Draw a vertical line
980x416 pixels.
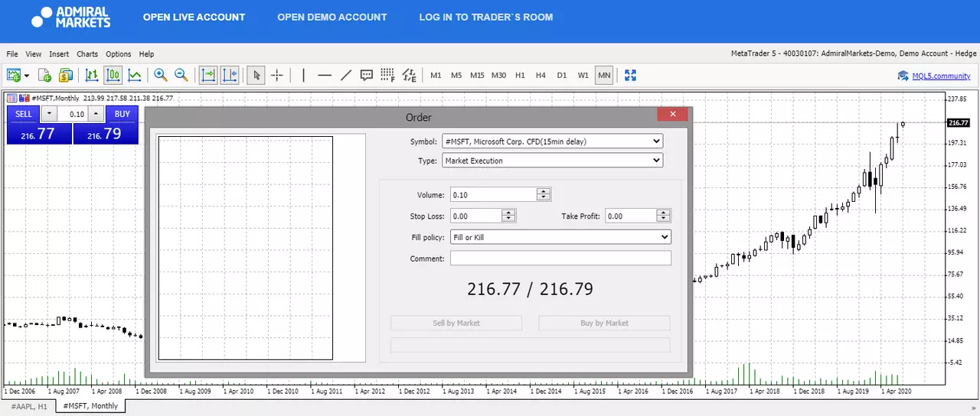point(304,75)
